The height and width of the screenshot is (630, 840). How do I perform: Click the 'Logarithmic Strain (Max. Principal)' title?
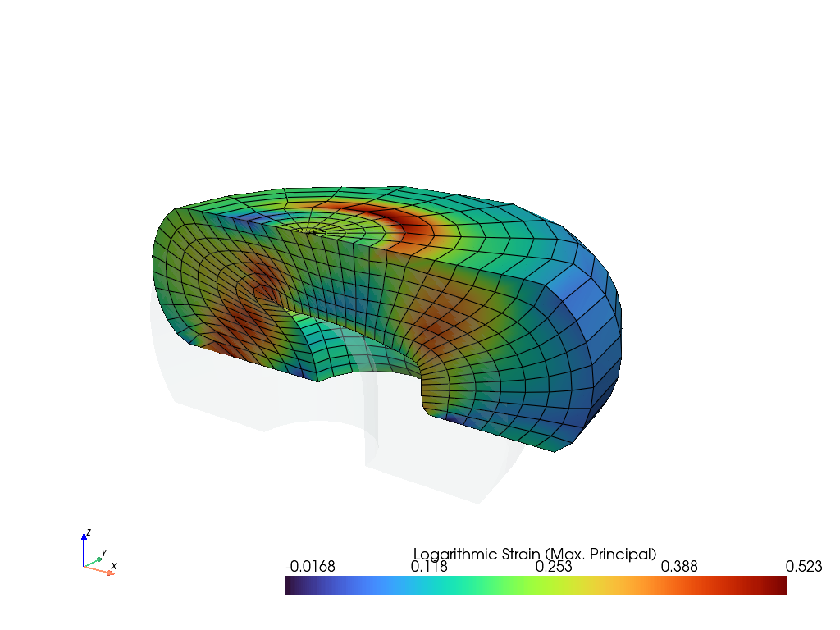[x=535, y=554]
